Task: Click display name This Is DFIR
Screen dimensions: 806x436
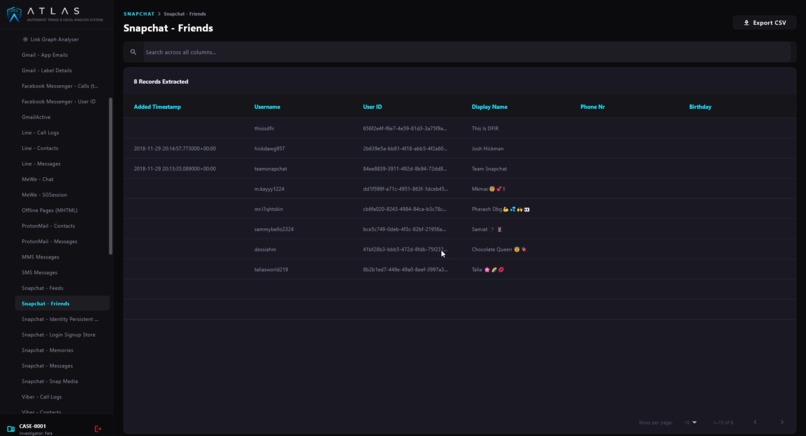Action: pyautogui.click(x=485, y=129)
